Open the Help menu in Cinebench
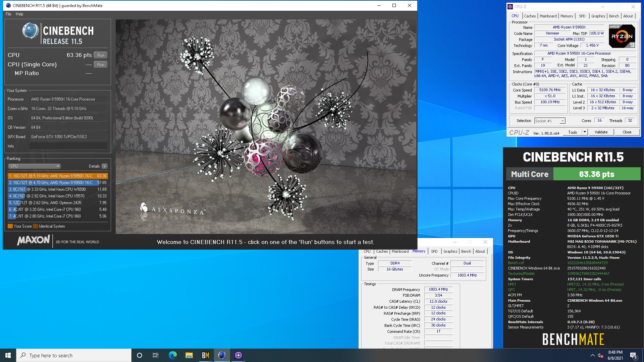 point(19,14)
